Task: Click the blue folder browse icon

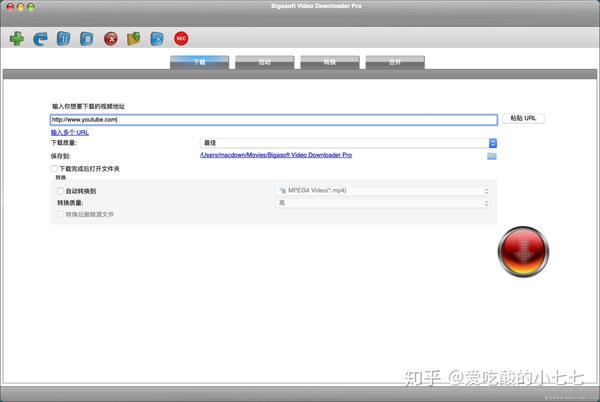Action: point(492,156)
